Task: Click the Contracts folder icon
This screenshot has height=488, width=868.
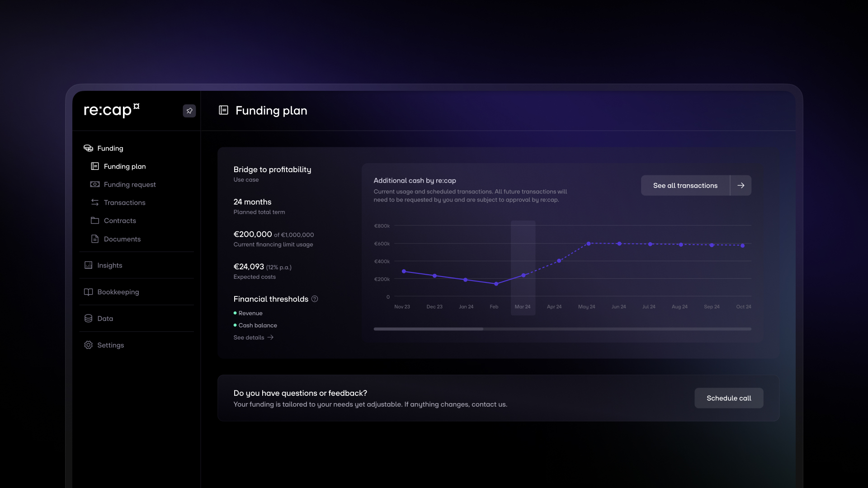Action: point(95,221)
